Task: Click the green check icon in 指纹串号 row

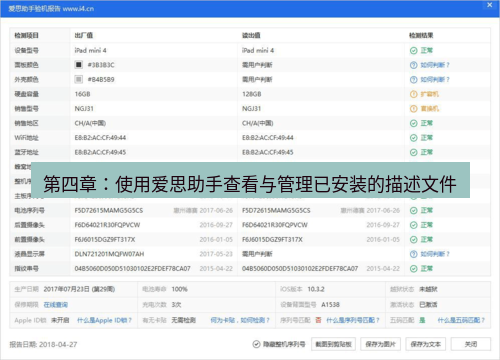Action: (413, 269)
